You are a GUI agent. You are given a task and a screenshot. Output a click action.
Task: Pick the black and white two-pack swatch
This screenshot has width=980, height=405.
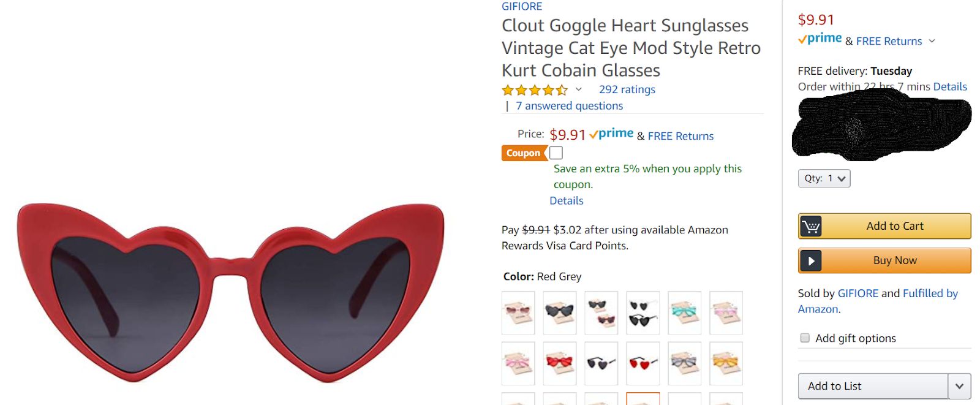tap(643, 312)
